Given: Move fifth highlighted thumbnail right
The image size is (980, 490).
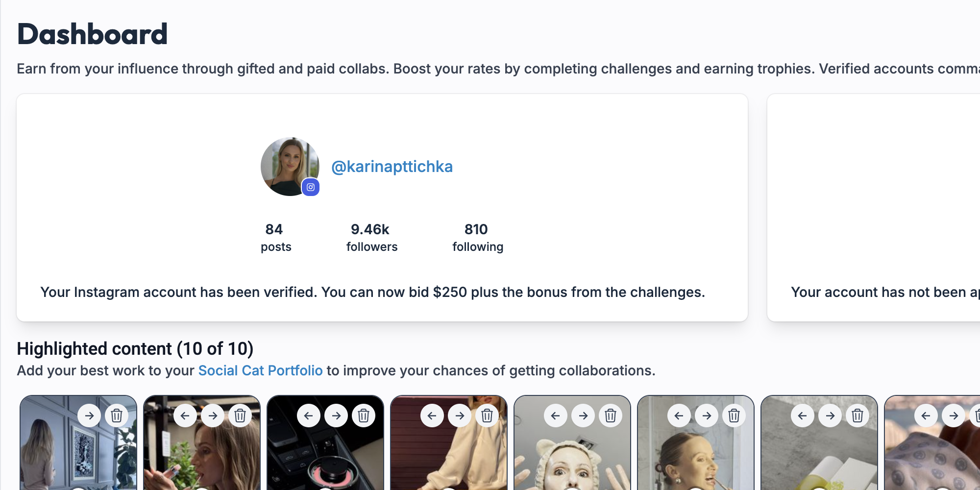Looking at the screenshot, I should 583,416.
